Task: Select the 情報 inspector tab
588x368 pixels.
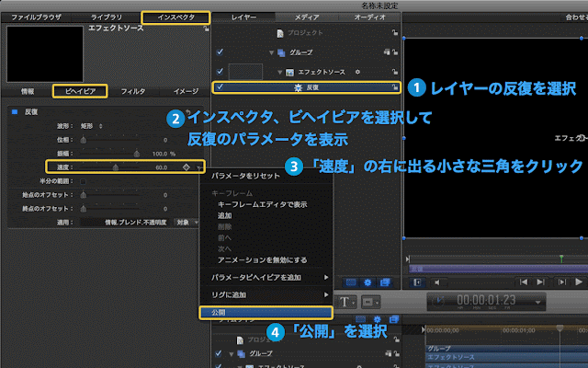Action: tap(28, 91)
